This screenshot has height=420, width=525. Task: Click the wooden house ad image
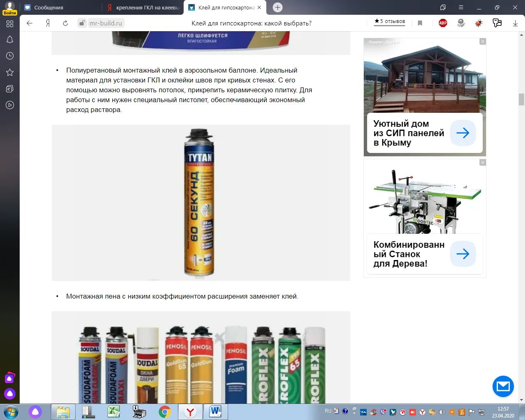point(425,75)
